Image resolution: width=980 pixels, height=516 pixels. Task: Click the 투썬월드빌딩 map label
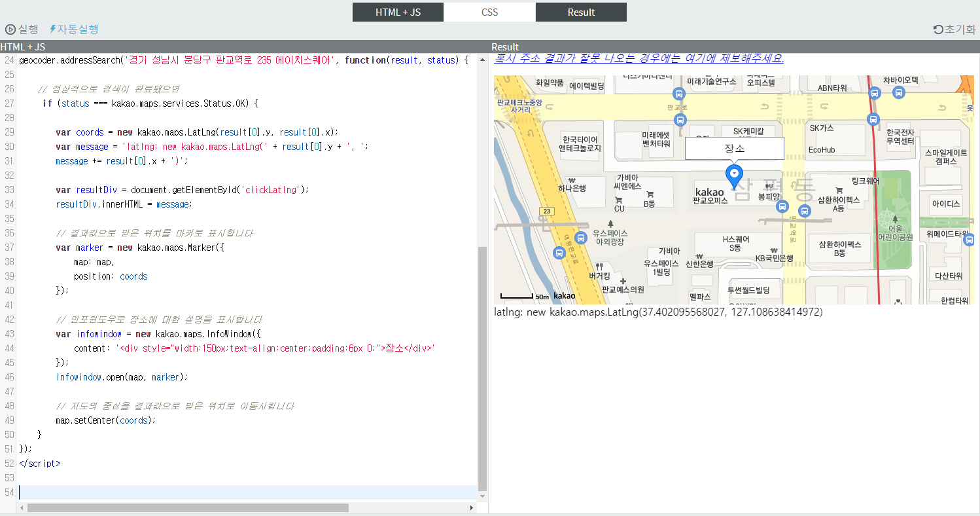[x=748, y=290]
